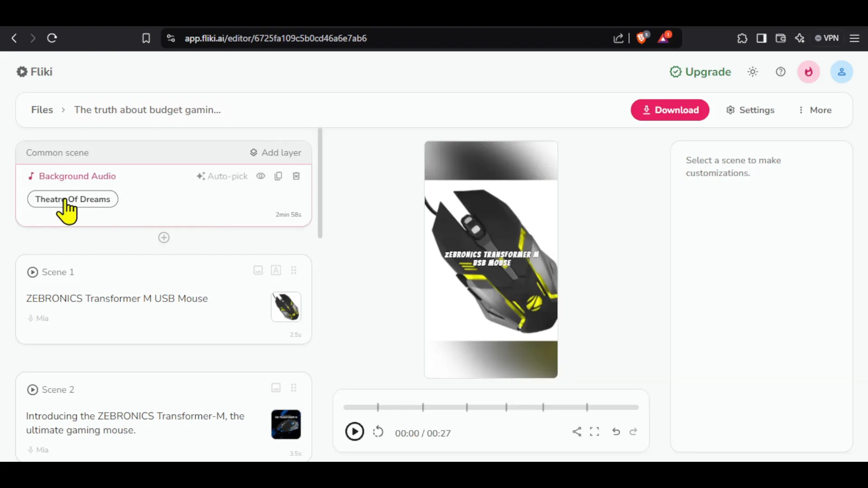
Task: Click the pink flame credits icon
Action: pyautogui.click(x=809, y=72)
